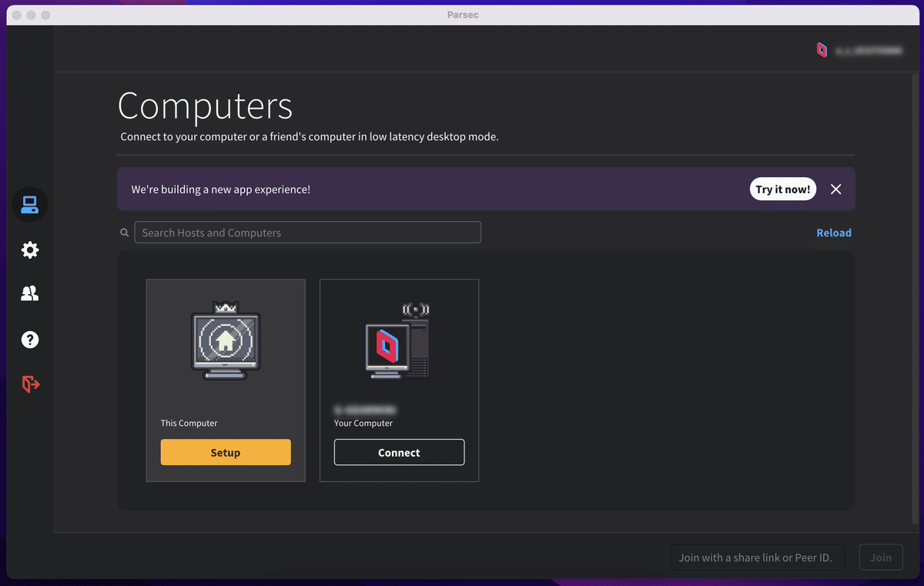Viewport: 924px width, 586px height.
Task: Open the Computers section in the sidebar
Action: (x=30, y=205)
